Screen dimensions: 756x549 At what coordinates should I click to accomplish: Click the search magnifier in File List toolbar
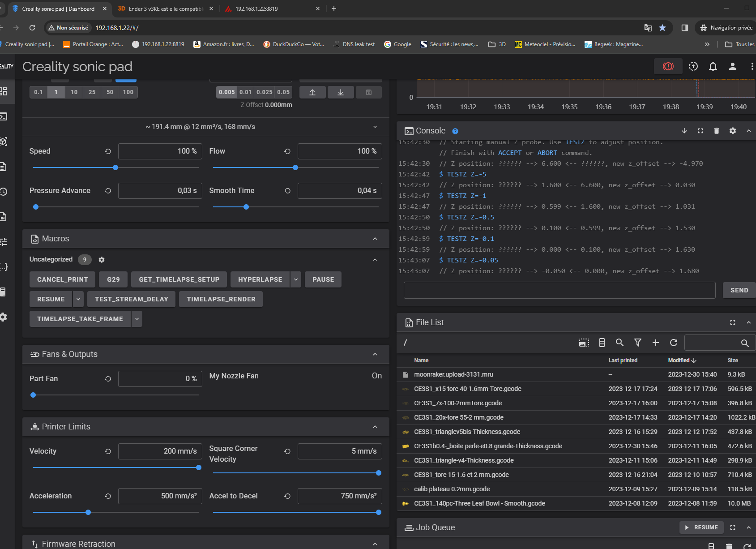point(619,343)
